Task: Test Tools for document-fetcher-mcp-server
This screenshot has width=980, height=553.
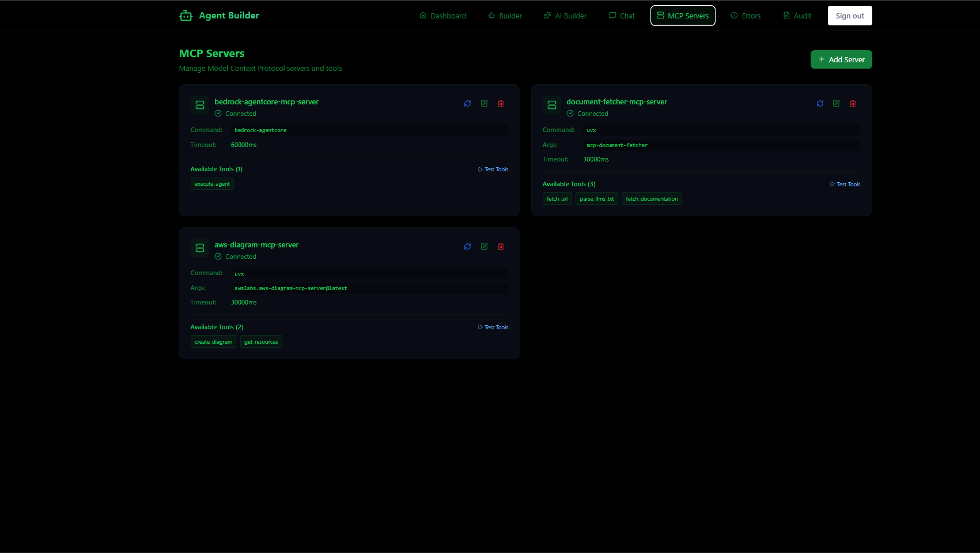Action: point(845,185)
